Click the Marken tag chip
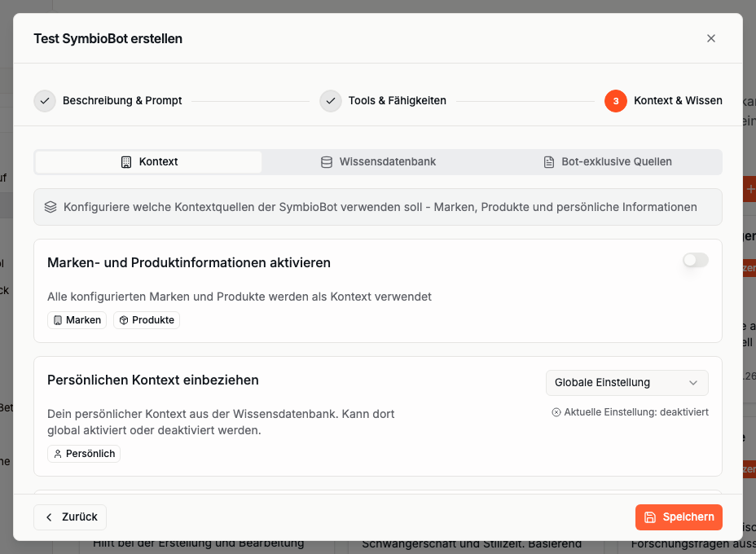Viewport: 756px width, 554px height. coord(77,320)
